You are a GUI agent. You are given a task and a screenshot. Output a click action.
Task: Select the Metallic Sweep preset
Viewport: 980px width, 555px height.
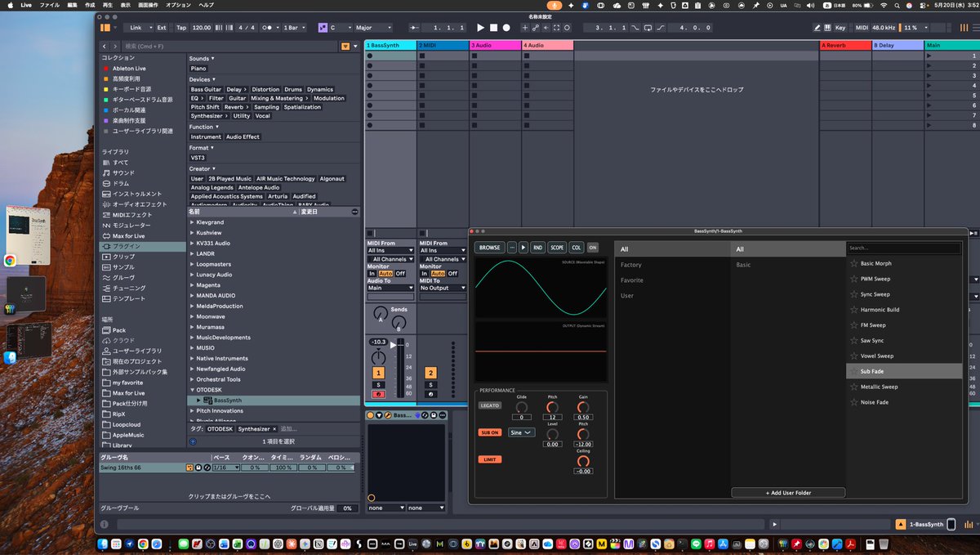tap(904, 387)
